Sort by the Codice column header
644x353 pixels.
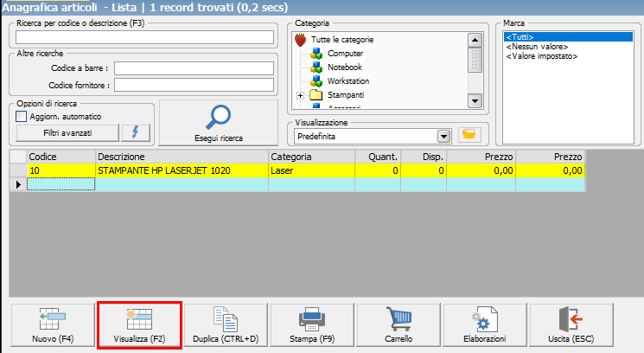pos(61,157)
